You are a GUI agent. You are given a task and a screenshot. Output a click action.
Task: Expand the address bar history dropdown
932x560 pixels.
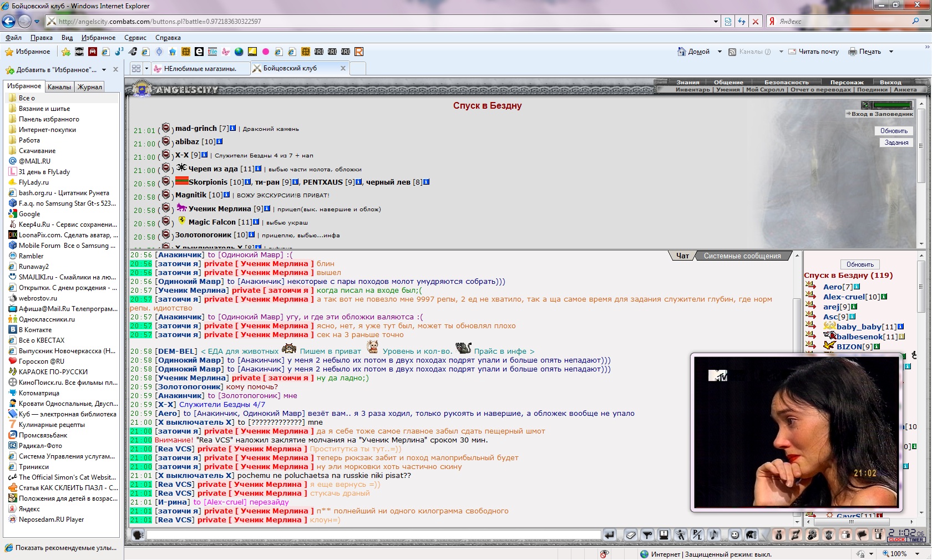[716, 22]
